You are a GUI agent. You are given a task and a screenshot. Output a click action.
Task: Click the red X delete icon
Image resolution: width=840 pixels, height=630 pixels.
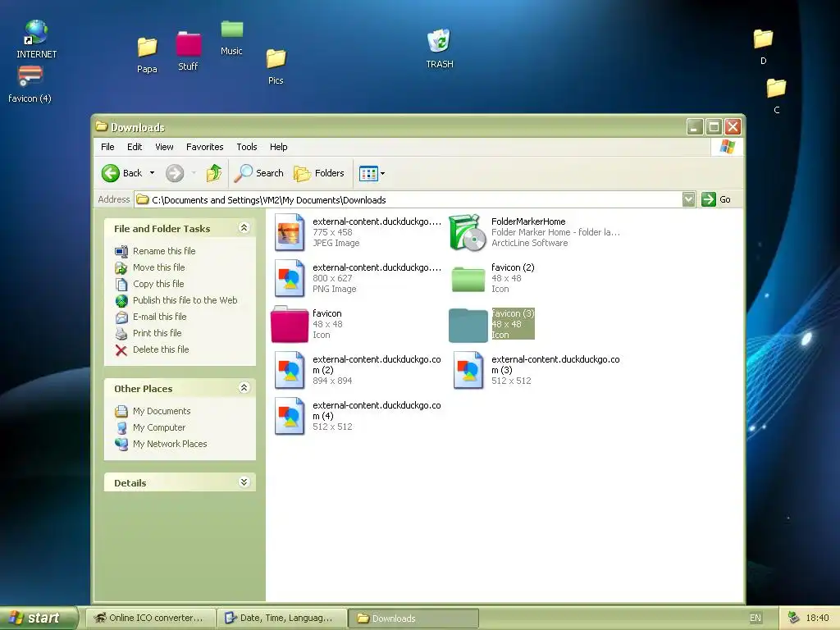point(121,349)
